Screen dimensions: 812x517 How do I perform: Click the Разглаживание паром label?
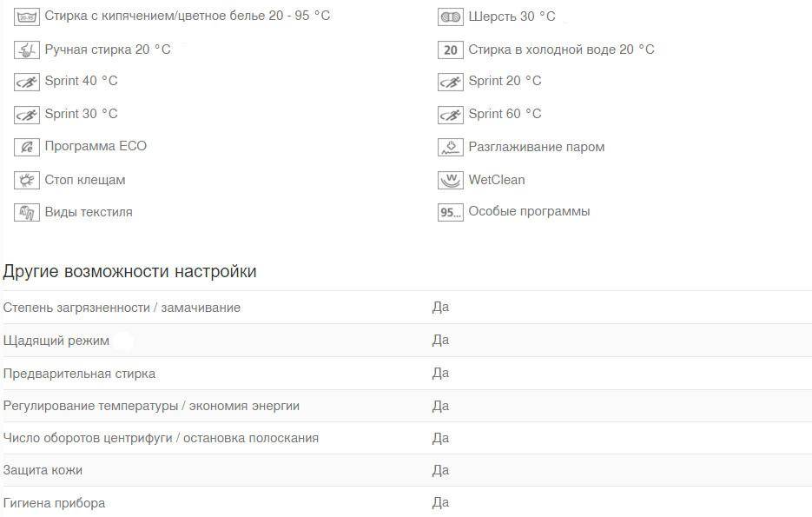tap(537, 147)
